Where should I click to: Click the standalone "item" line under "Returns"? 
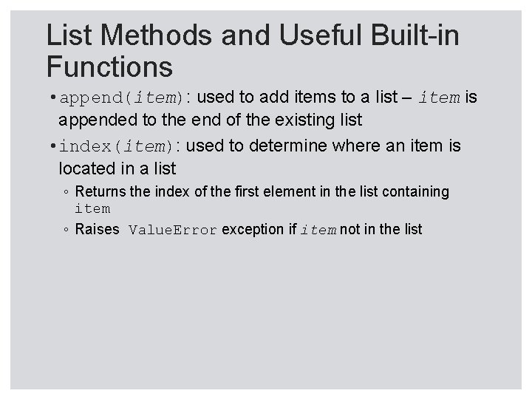(92, 209)
